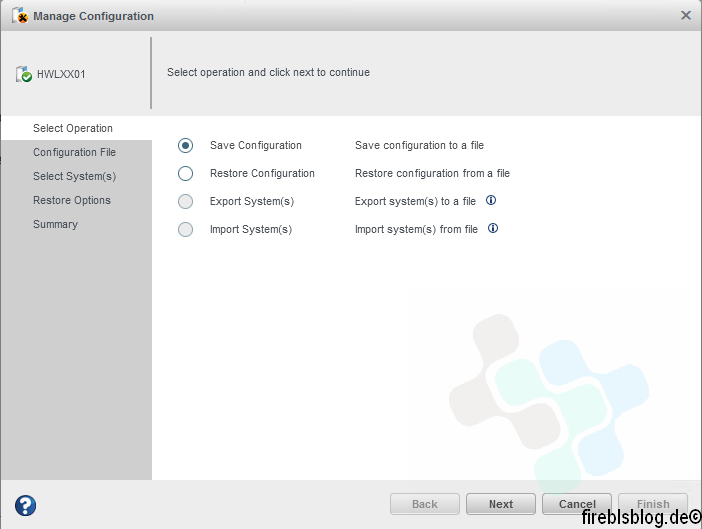Close the Manage Configuration dialog
Image resolution: width=702 pixels, height=529 pixels.
click(x=685, y=15)
